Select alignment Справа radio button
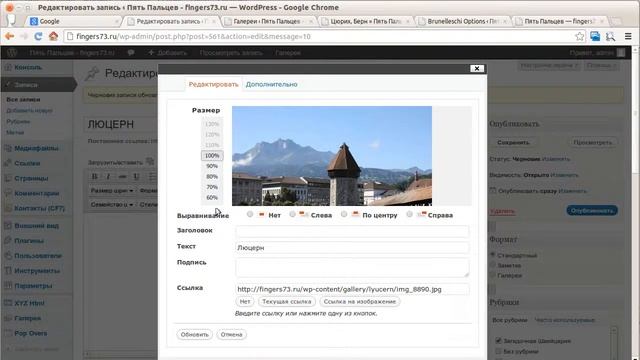The width and height of the screenshot is (640, 360). 409,214
